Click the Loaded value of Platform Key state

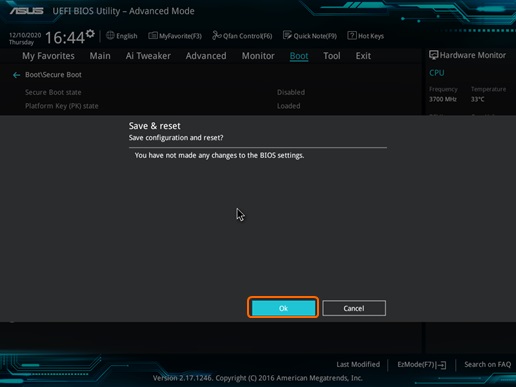(289, 106)
